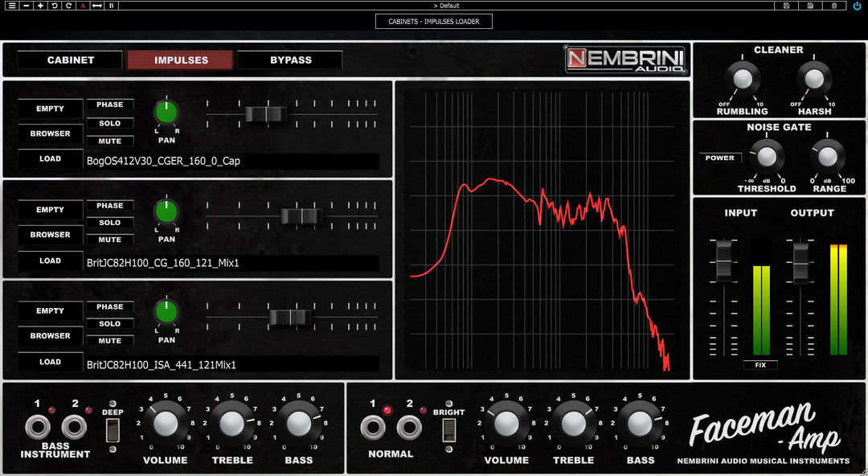This screenshot has width=868, height=476.
Task: Select the B preset slot
Action: [x=111, y=6]
